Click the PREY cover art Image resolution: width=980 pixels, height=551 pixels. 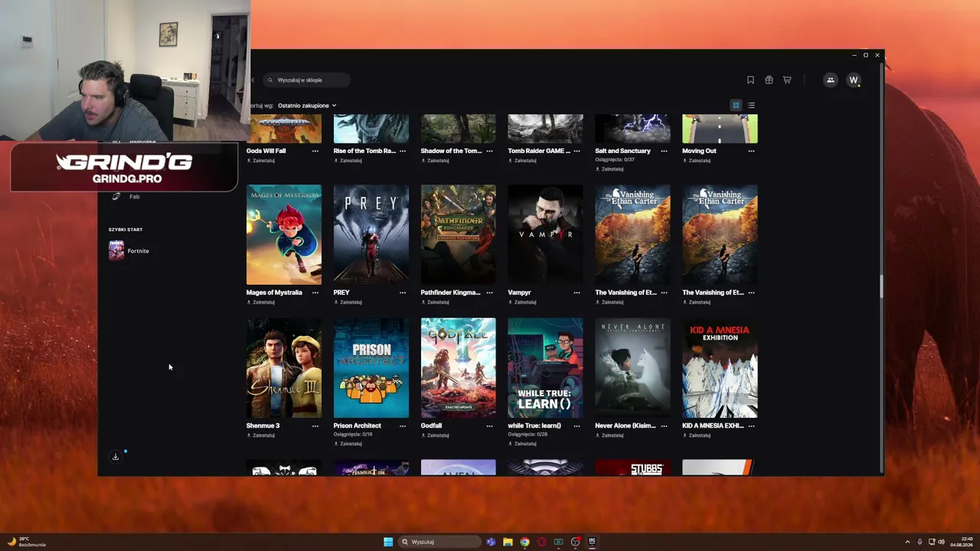pos(371,234)
